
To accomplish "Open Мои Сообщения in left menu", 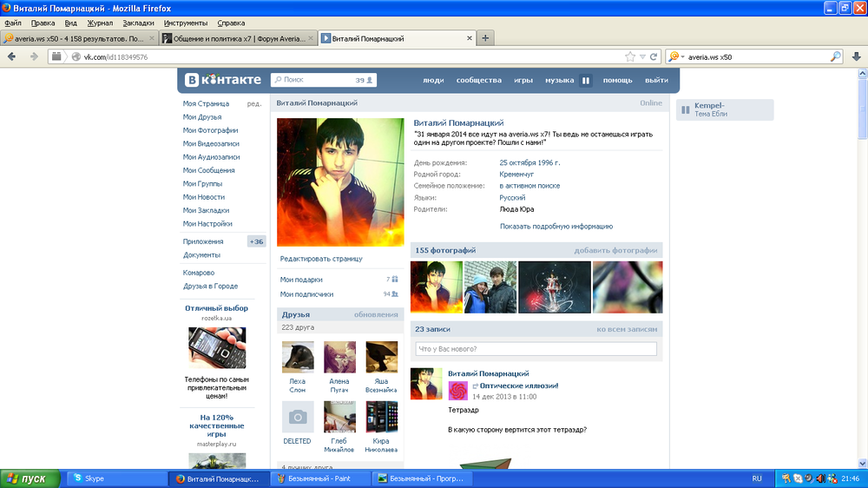I will point(208,170).
